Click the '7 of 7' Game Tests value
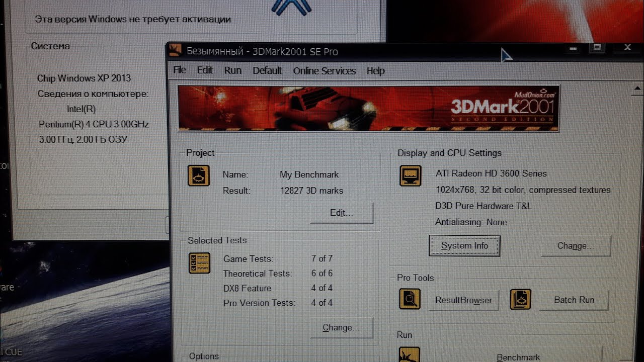 click(322, 258)
